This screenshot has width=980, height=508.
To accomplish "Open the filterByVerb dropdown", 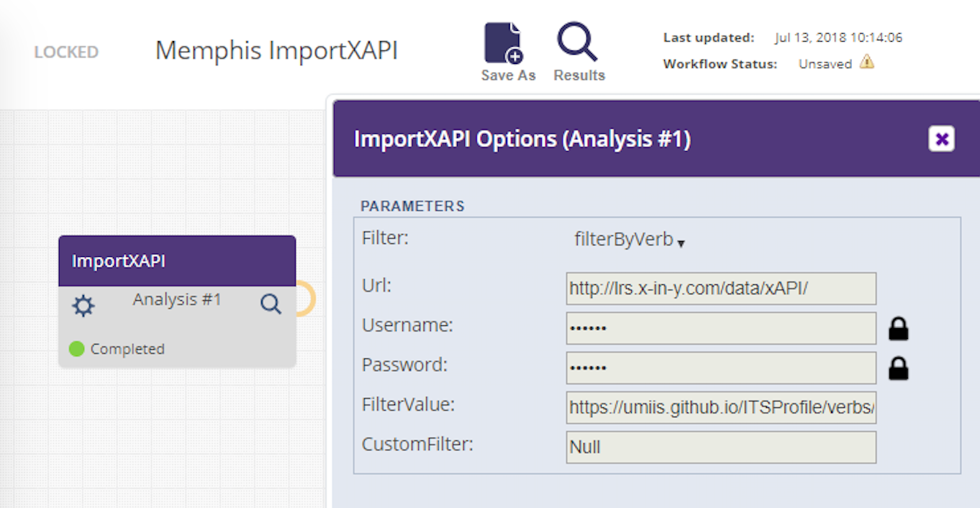I will 630,240.
